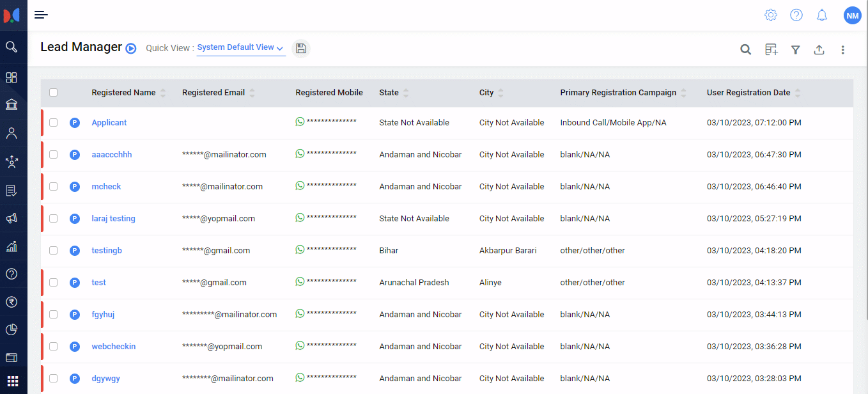This screenshot has height=394, width=868.
Task: Open the checklist form icon in sidebar
Action: 12,190
